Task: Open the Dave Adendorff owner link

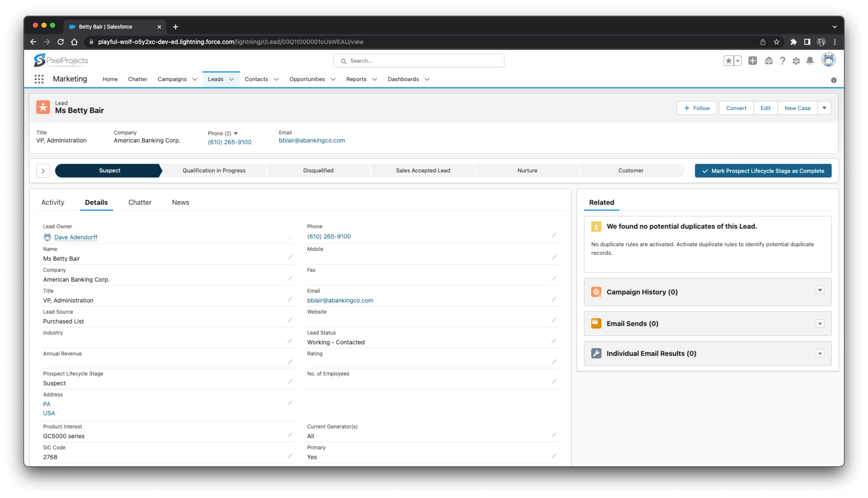Action: click(76, 237)
